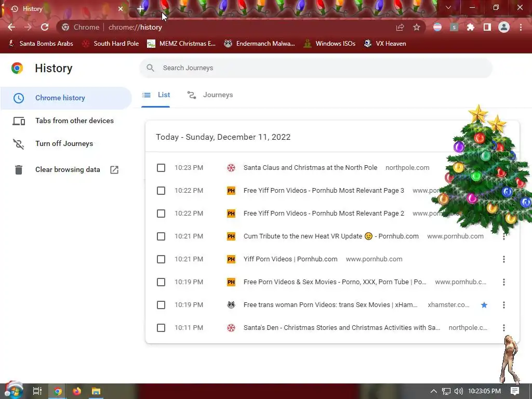532x399 pixels.
Task: Check the Yiff Page 3 entry checkbox
Action: (161, 191)
